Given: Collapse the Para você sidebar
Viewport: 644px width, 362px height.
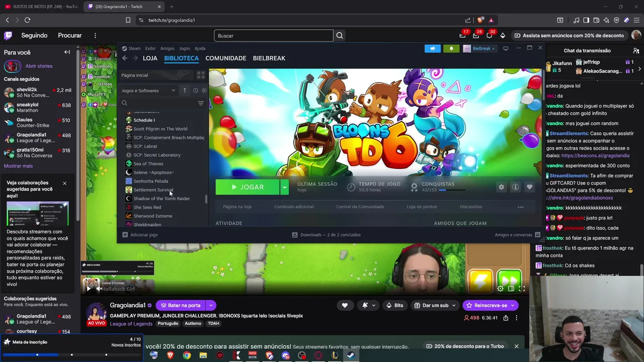Looking at the screenshot, I should pos(67,52).
